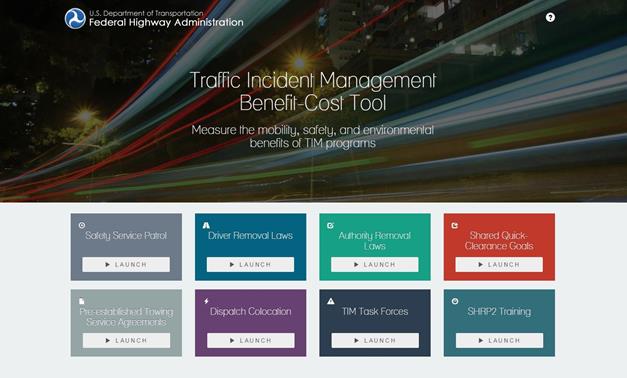
Task: Click the FHWA logo emblem
Action: 75,18
